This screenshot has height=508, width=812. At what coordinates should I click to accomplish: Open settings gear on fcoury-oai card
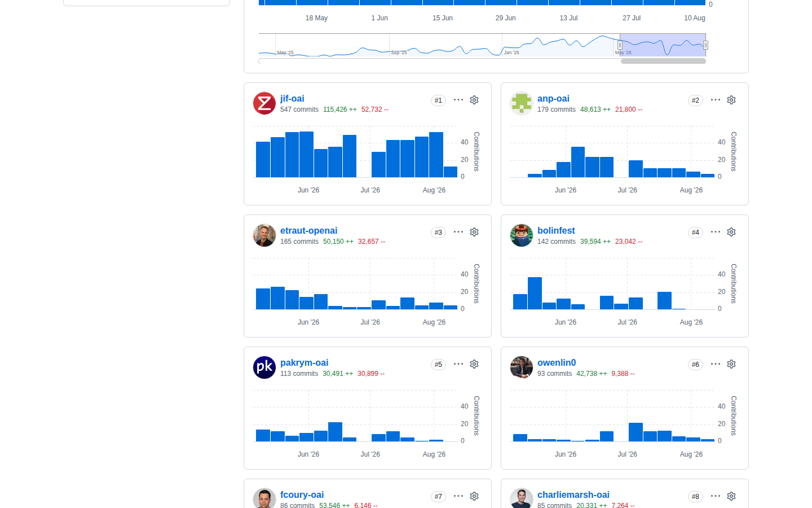(x=474, y=496)
